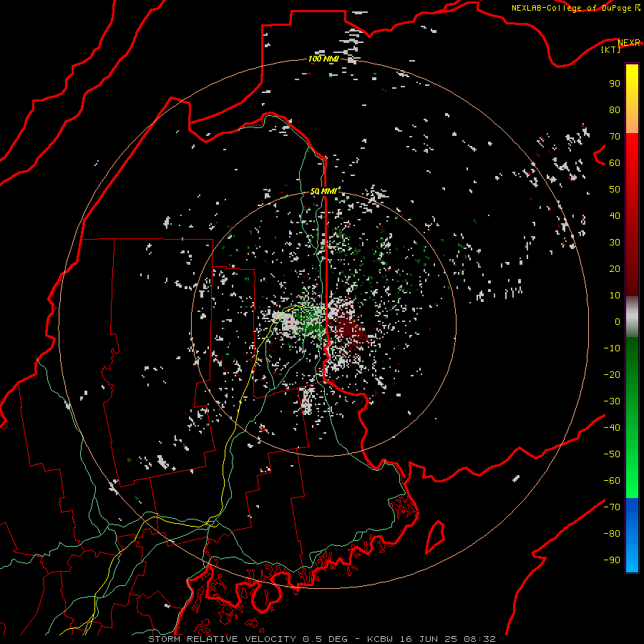This screenshot has height=644, width=644.
Task: Click the positive 90 scale tick label
Action: coord(615,84)
